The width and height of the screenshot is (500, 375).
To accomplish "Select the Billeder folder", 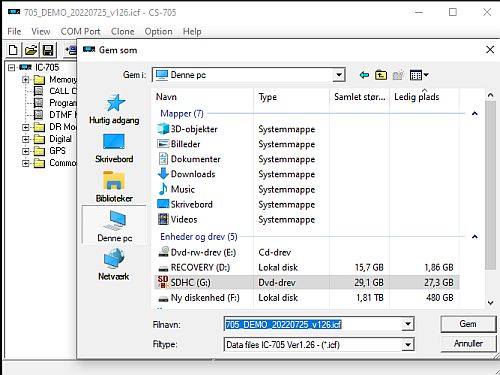I will coord(179,144).
